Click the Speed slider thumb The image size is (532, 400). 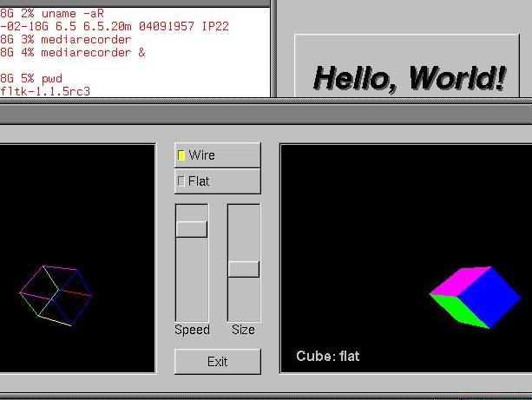point(192,229)
